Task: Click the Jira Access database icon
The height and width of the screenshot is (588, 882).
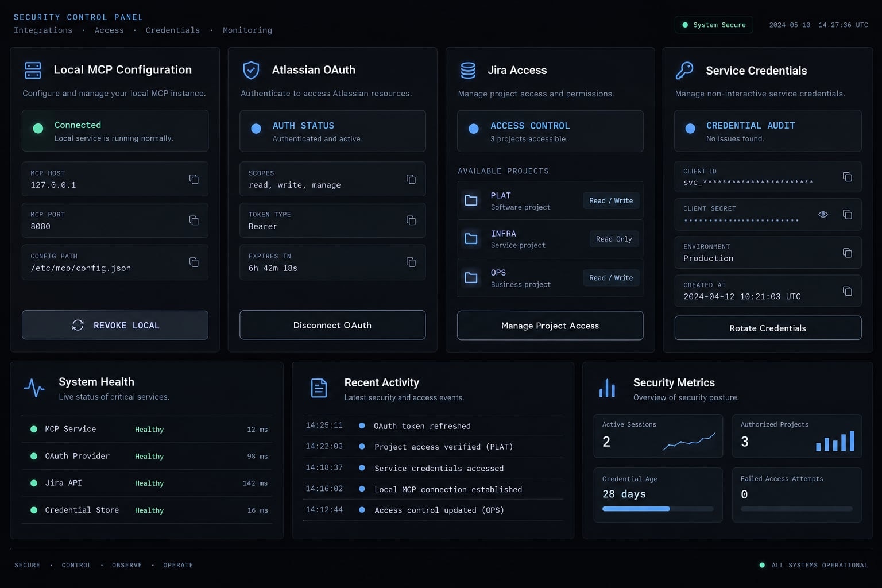Action: point(468,70)
